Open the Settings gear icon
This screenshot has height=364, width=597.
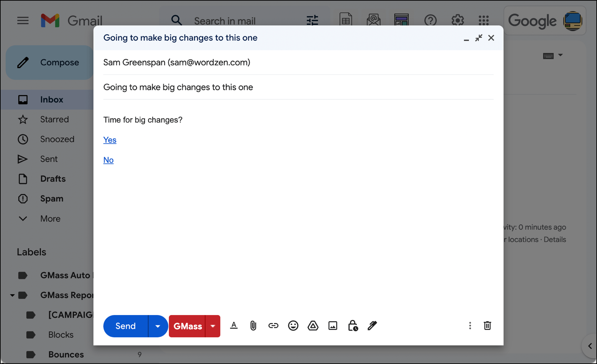point(457,21)
